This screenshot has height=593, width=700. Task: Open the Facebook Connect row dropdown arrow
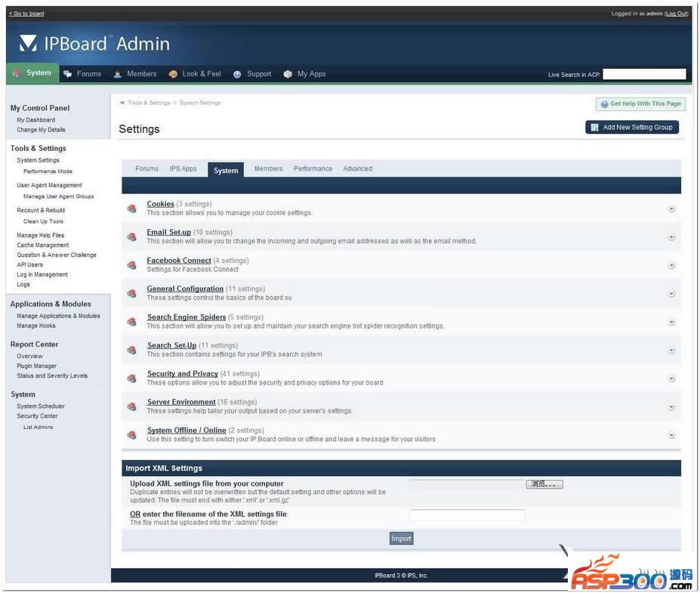pyautogui.click(x=671, y=266)
